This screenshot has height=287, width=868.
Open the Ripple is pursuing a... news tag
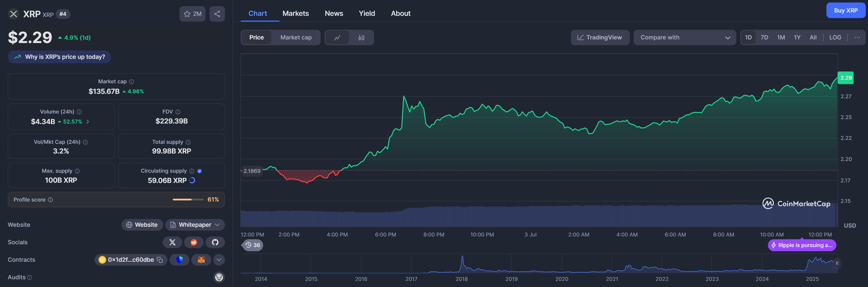pos(802,245)
